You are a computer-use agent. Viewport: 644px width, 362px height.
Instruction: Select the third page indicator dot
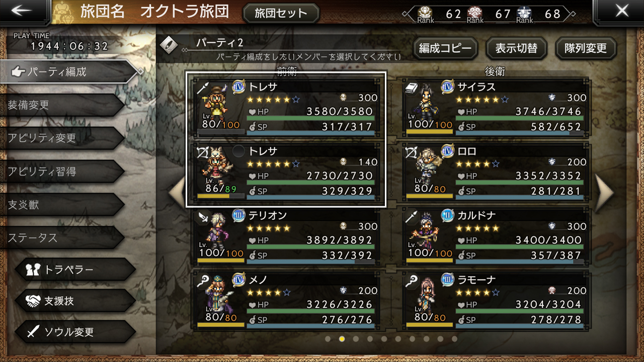[356, 339]
